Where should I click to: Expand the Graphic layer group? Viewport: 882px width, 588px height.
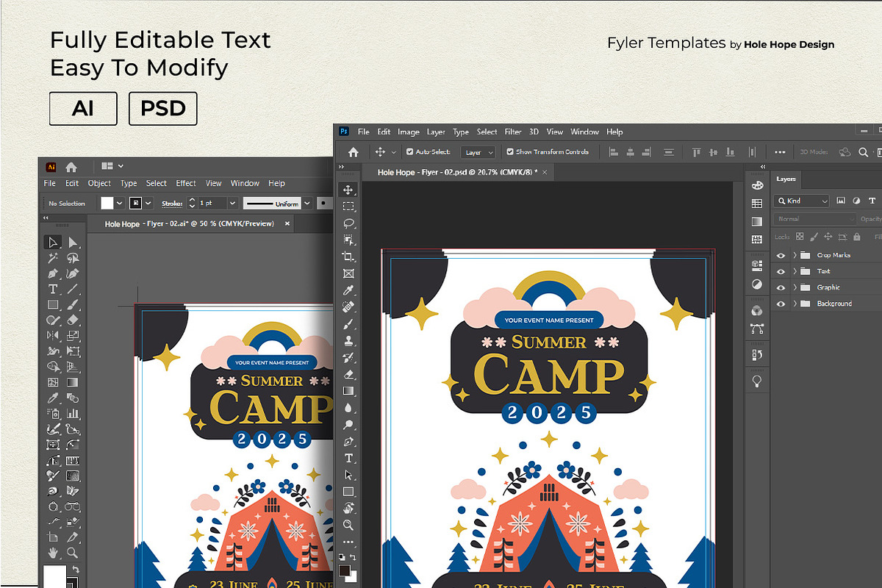pyautogui.click(x=795, y=287)
